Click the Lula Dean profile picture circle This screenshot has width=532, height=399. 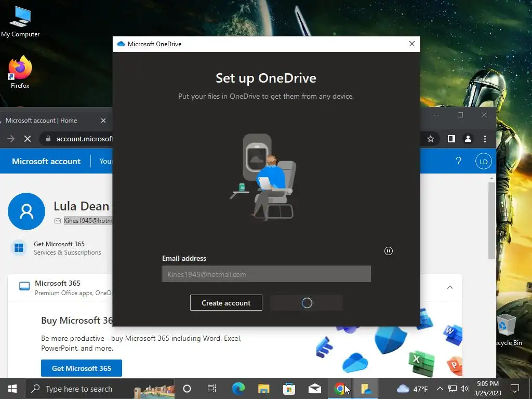(26, 211)
